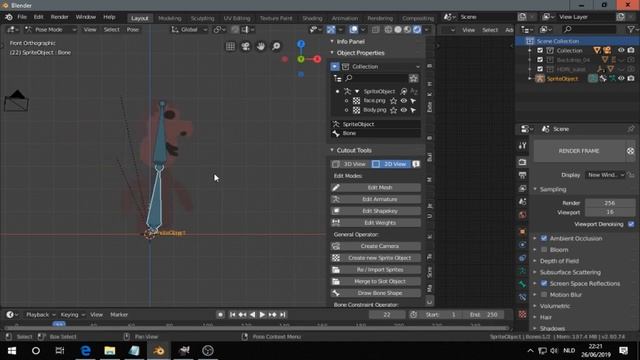The image size is (640, 360).
Task: Toggle the Viewport Denoising checkbox
Action: pyautogui.click(x=631, y=224)
